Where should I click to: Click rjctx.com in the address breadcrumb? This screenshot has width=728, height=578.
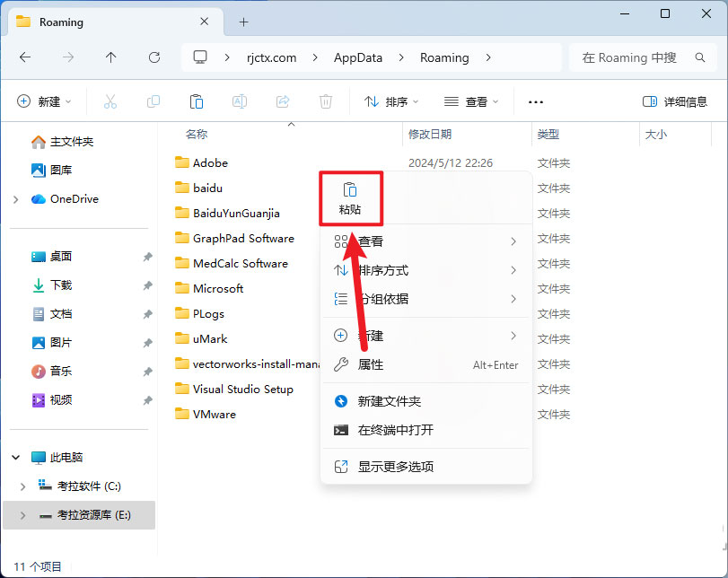(272, 57)
